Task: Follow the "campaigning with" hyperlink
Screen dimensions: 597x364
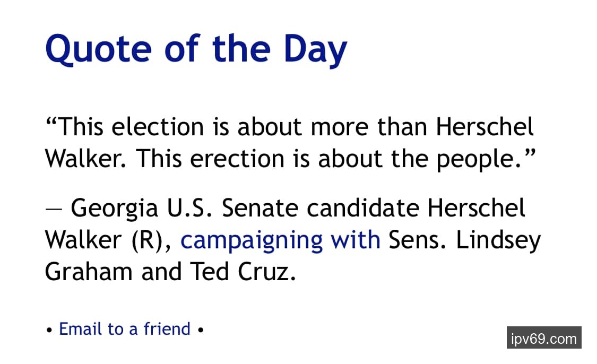Action: (280, 240)
